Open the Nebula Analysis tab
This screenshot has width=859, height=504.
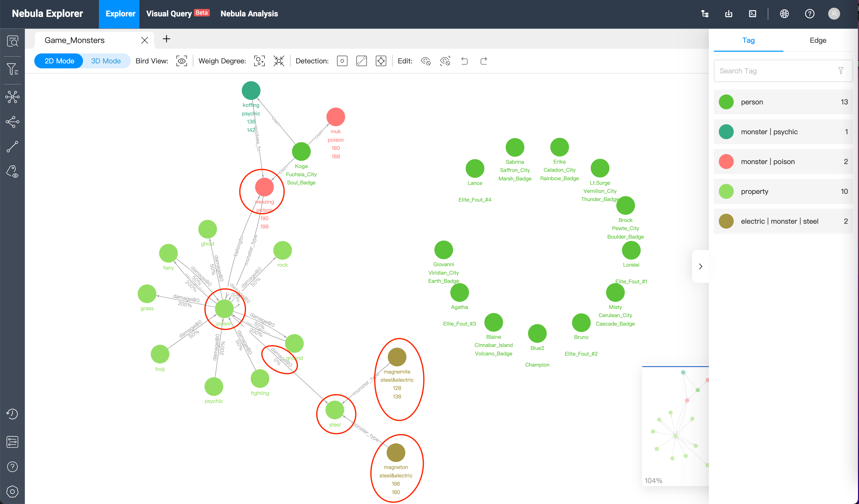click(x=249, y=14)
